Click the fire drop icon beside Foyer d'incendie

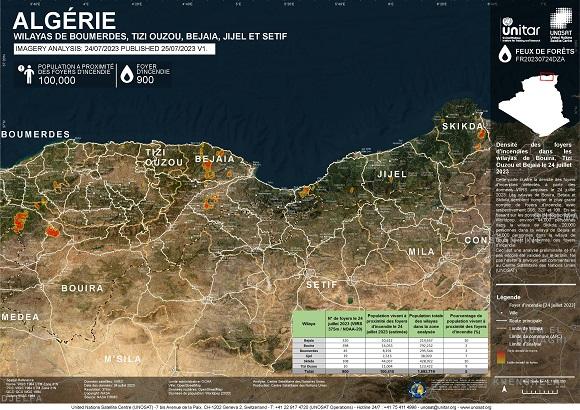pyautogui.click(x=127, y=74)
